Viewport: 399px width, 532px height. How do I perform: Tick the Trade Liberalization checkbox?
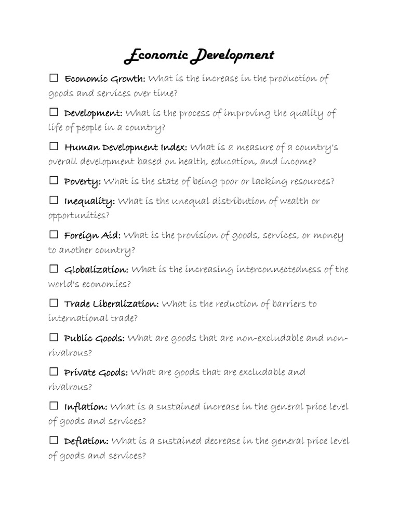coord(53,302)
